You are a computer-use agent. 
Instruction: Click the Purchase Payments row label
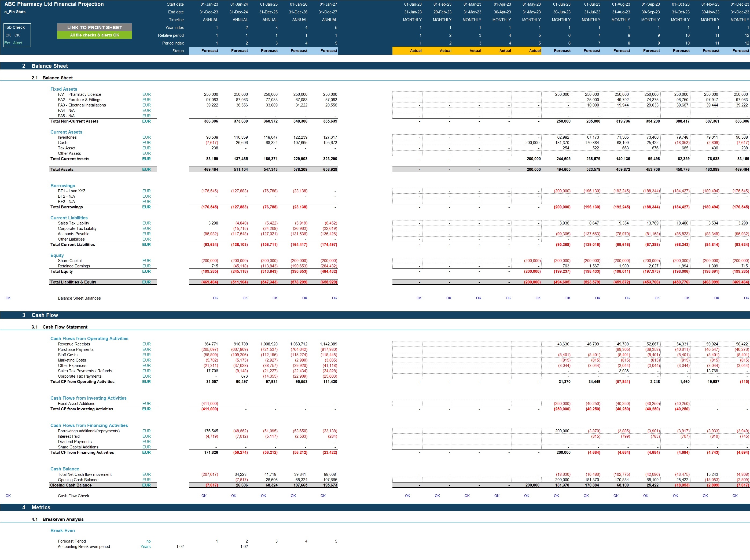(x=76, y=350)
